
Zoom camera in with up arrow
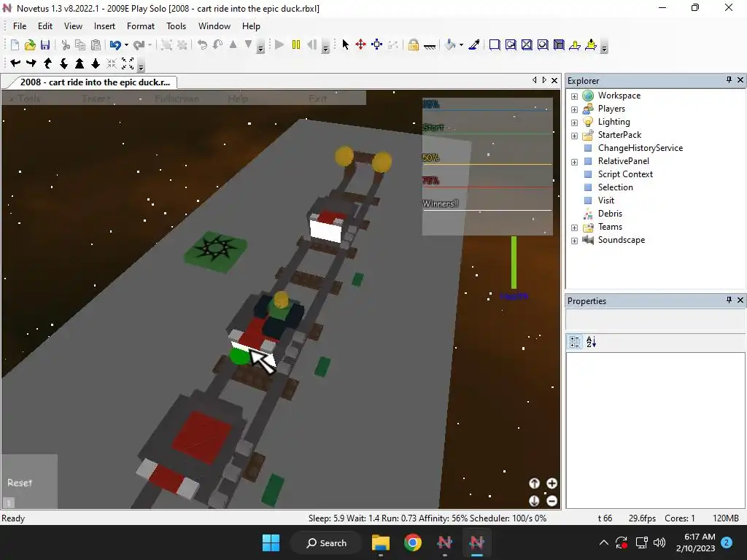pos(80,63)
